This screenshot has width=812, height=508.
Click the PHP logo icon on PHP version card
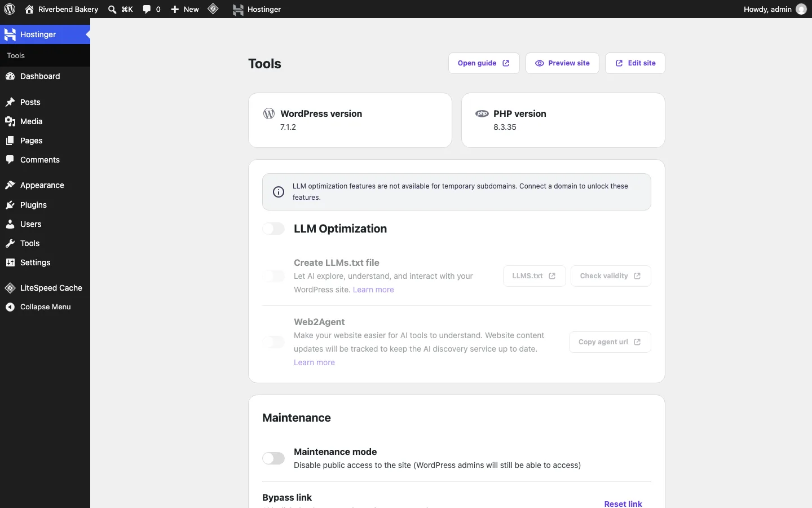pos(482,113)
